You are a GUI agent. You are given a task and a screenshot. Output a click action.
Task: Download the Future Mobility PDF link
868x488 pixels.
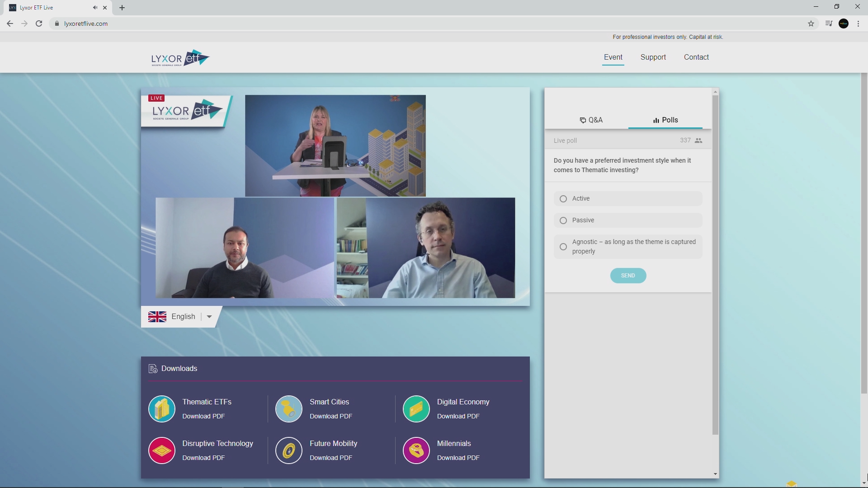(331, 458)
